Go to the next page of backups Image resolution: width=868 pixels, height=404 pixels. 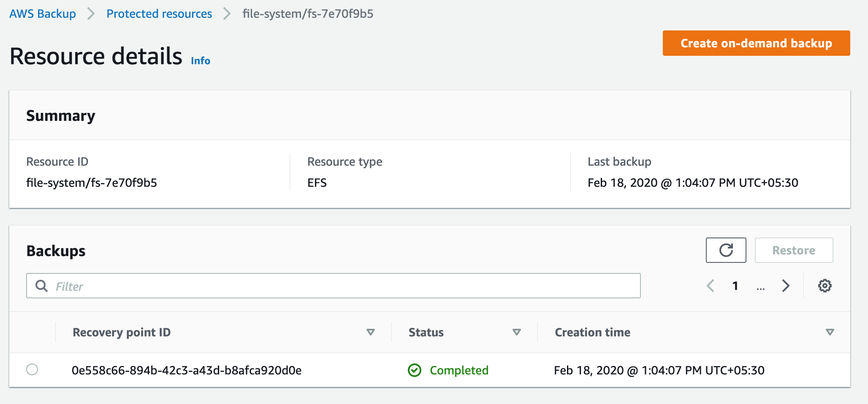(786, 286)
